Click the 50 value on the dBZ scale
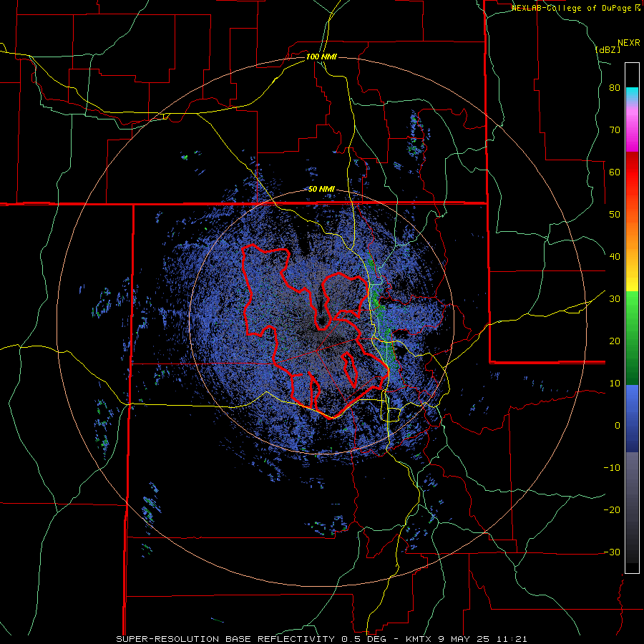The height and width of the screenshot is (644, 644). coord(615,214)
